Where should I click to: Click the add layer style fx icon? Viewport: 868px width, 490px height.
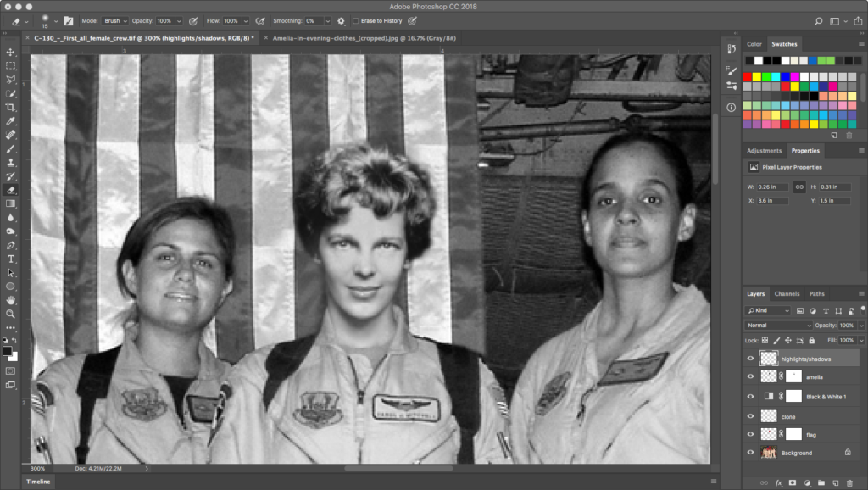(x=777, y=482)
